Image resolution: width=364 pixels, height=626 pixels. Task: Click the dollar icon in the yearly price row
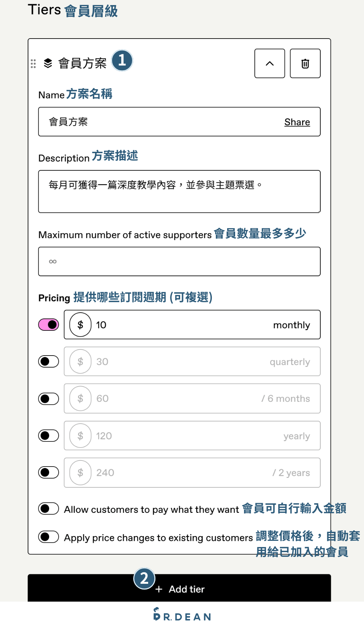(x=80, y=436)
